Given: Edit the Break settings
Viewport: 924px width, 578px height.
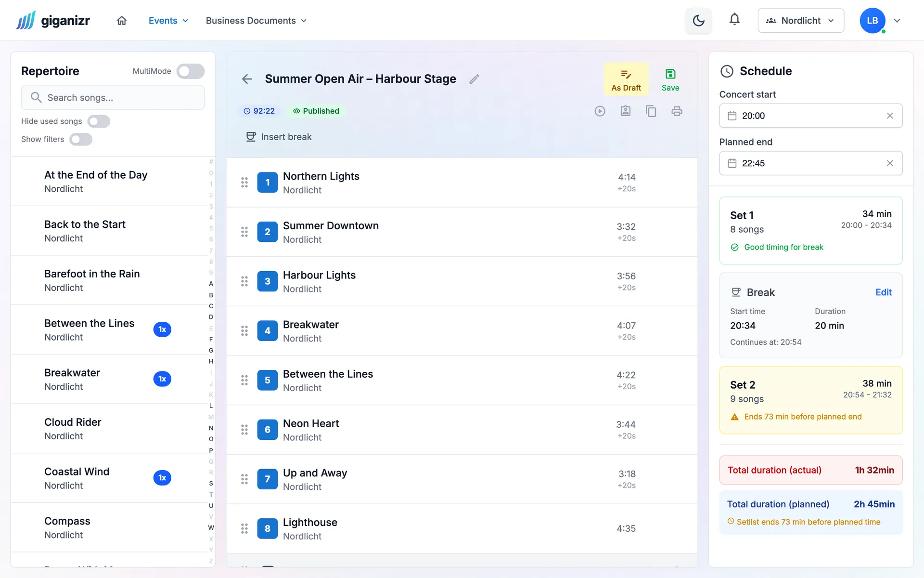Looking at the screenshot, I should 884,292.
